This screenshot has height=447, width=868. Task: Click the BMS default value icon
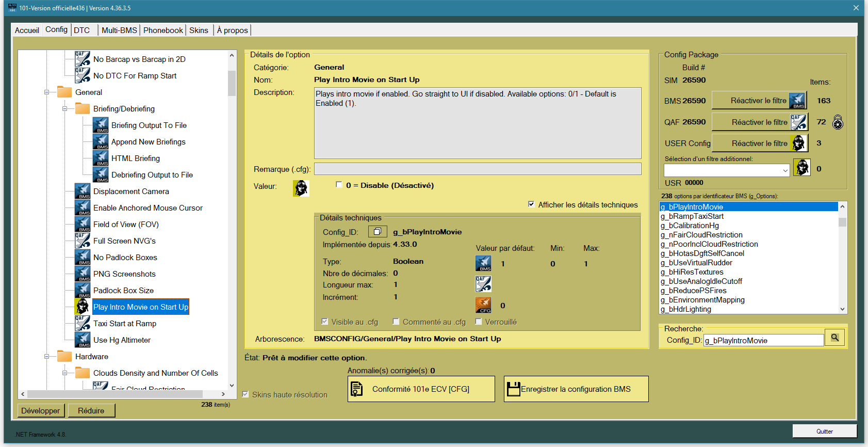coord(483,263)
